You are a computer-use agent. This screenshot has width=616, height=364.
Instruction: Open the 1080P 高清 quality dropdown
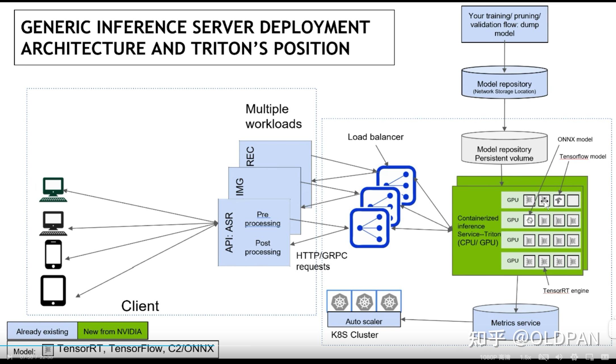[x=495, y=357]
